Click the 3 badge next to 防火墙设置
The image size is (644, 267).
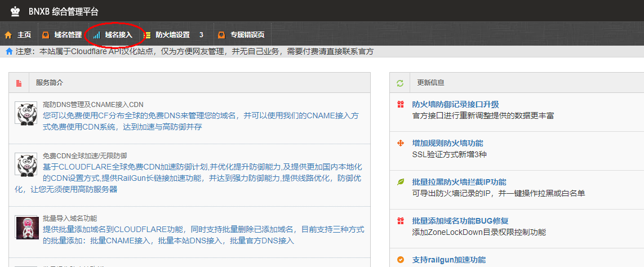[x=201, y=35]
